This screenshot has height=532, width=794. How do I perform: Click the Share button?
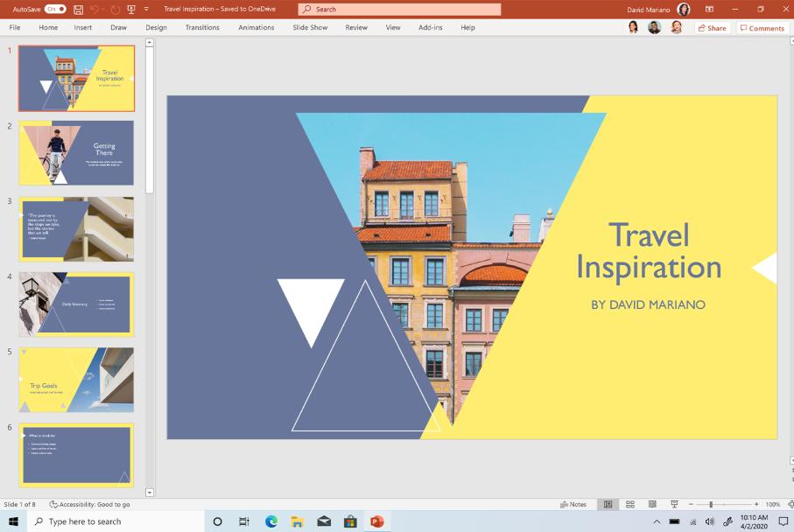tap(712, 27)
